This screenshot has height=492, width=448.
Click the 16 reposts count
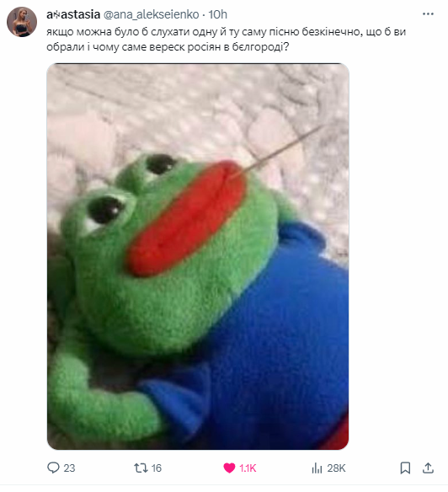[x=157, y=468]
